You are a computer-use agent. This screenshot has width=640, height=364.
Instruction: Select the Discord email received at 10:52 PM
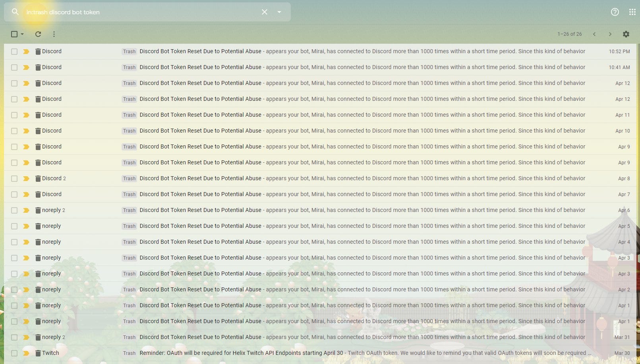14,52
